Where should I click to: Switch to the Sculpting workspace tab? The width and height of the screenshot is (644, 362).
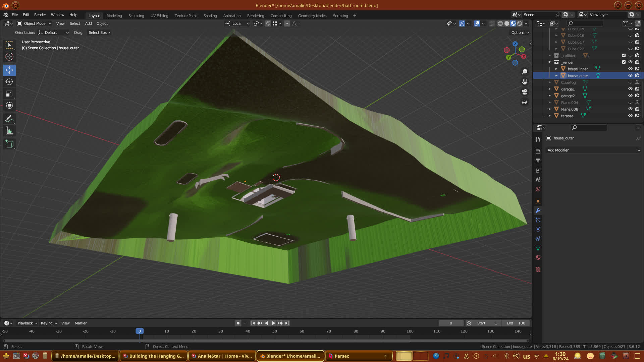(136, 16)
